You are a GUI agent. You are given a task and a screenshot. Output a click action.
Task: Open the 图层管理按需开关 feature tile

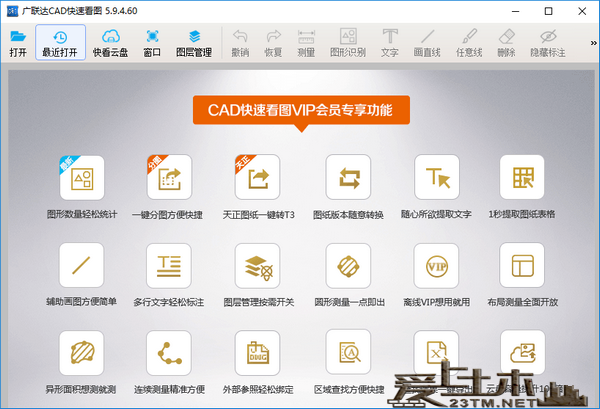click(258, 266)
